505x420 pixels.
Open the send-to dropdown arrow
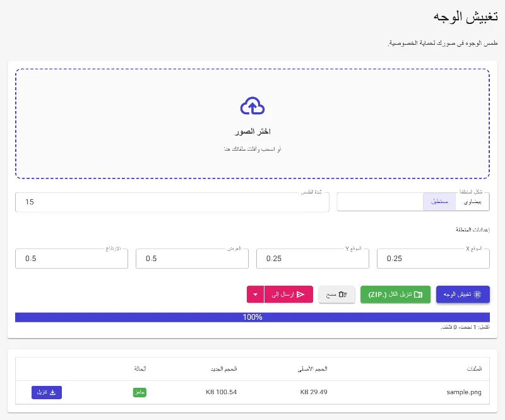pyautogui.click(x=256, y=295)
